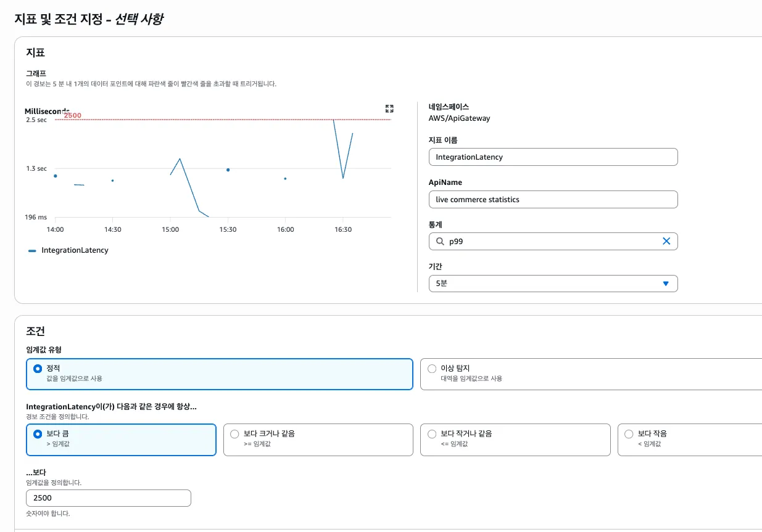Click the threshold value field showing 2500

[109, 498]
